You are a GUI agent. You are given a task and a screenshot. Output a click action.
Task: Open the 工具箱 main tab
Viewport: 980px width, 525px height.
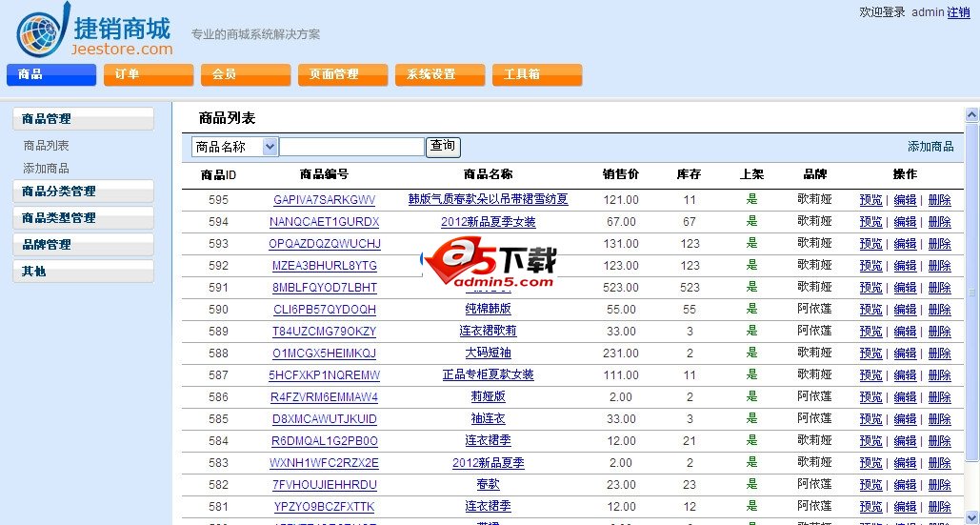pos(537,74)
